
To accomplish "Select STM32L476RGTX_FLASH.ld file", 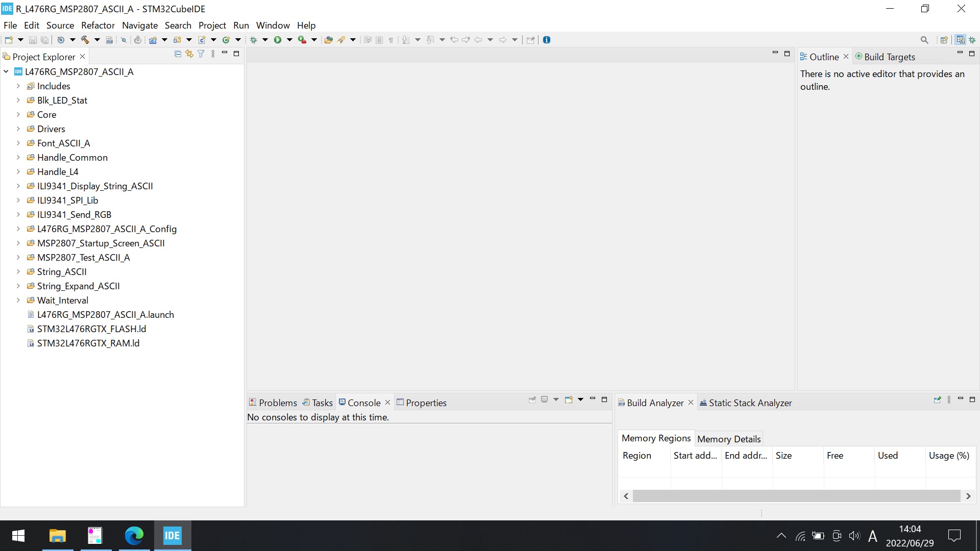I will point(87,329).
